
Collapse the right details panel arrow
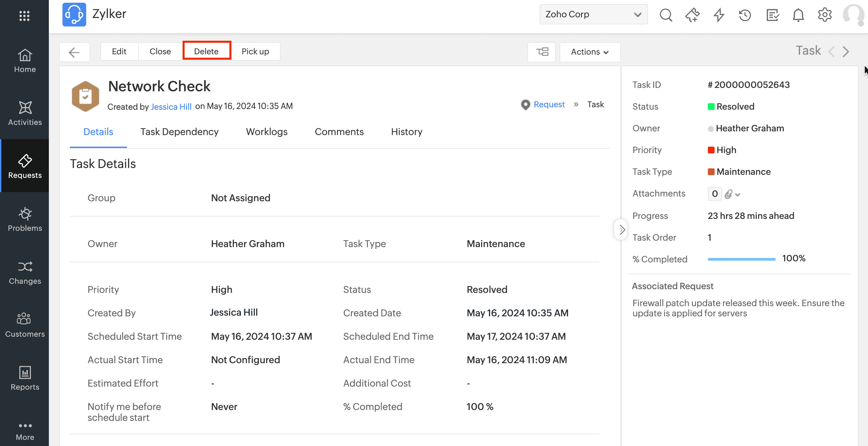tap(621, 230)
